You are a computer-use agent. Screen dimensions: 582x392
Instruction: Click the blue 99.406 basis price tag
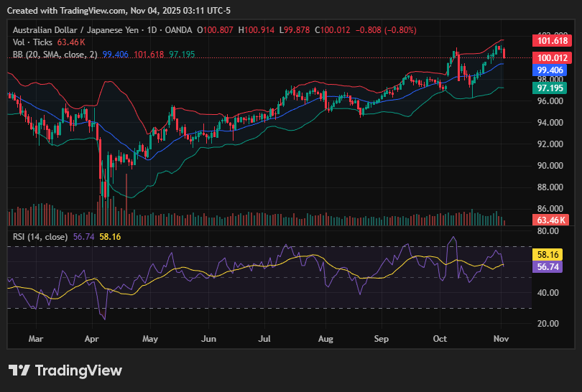(x=550, y=70)
